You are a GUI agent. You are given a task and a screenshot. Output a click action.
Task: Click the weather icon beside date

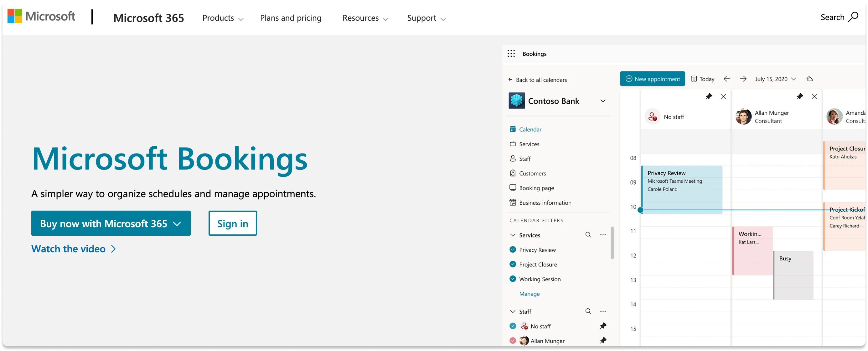810,79
